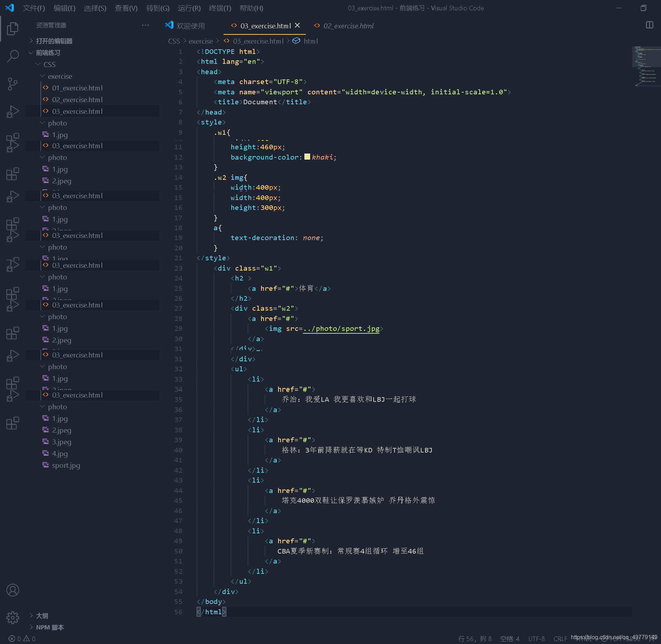Screen dimensions: 661x644
Task: Open the 运行(R) menu
Action: [x=189, y=8]
